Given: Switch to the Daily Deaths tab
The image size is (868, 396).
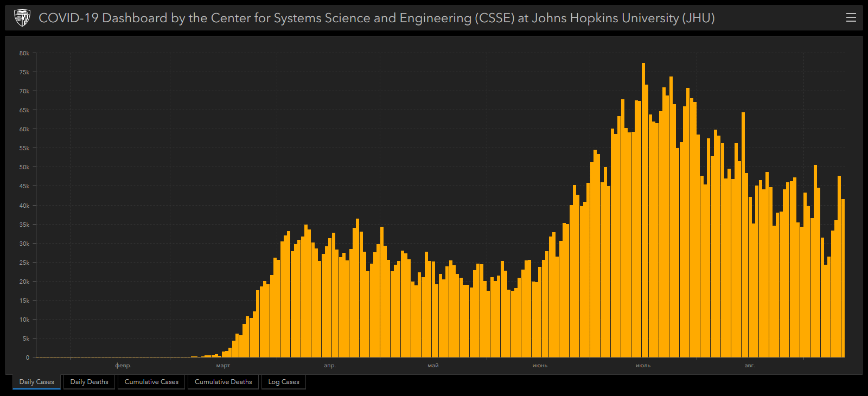Looking at the screenshot, I should click(x=89, y=382).
